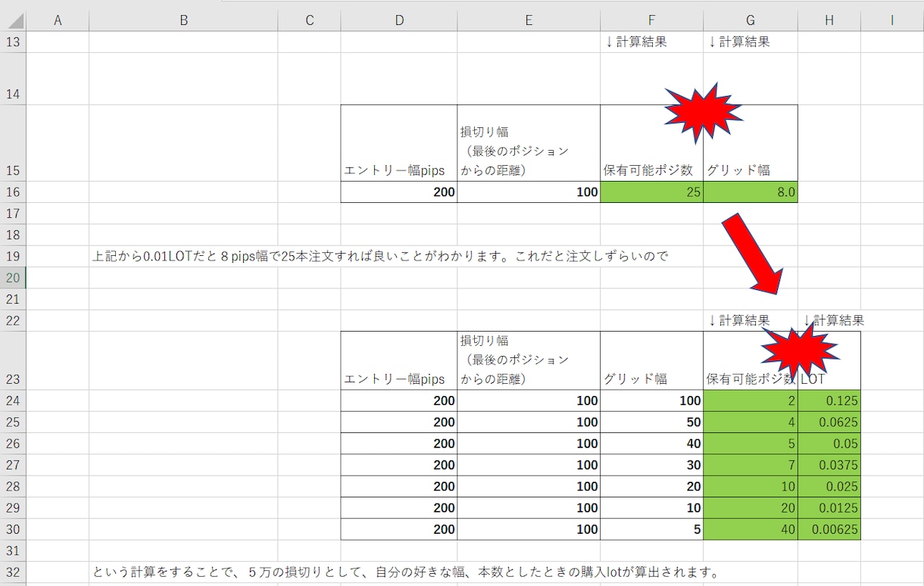Image resolution: width=924 pixels, height=586 pixels.
Task: Select LOT cell showing 0.125
Action: click(829, 401)
